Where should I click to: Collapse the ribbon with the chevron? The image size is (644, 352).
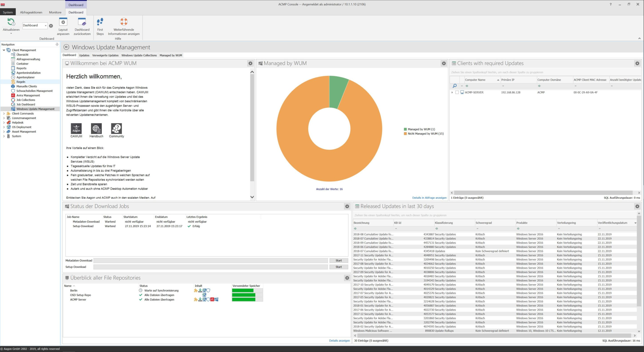[x=639, y=38]
